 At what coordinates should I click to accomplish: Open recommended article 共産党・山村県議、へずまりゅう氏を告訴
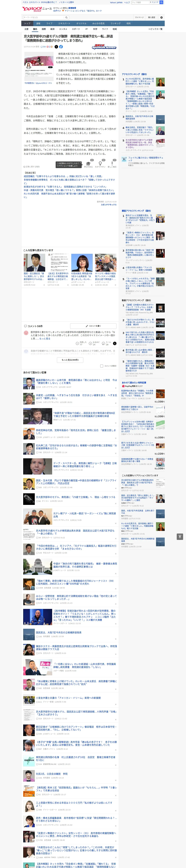[76, 397]
